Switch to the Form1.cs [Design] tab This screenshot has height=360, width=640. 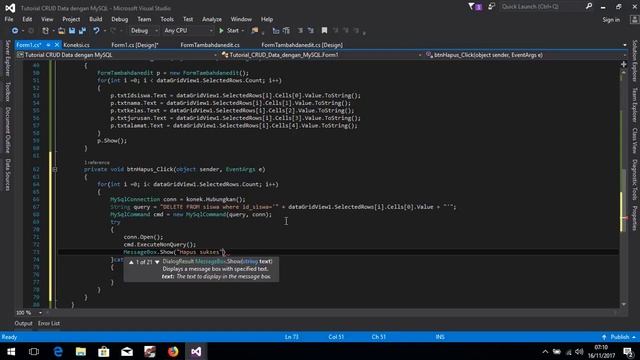coord(135,45)
